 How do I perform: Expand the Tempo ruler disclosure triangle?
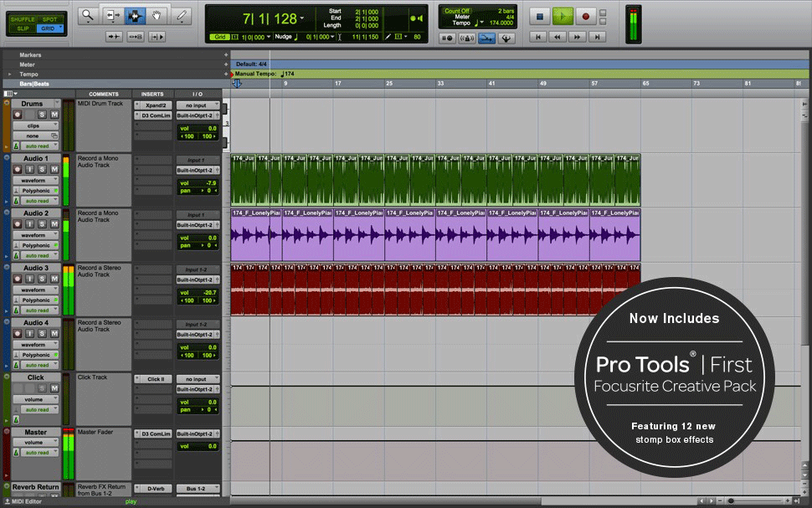(9, 74)
